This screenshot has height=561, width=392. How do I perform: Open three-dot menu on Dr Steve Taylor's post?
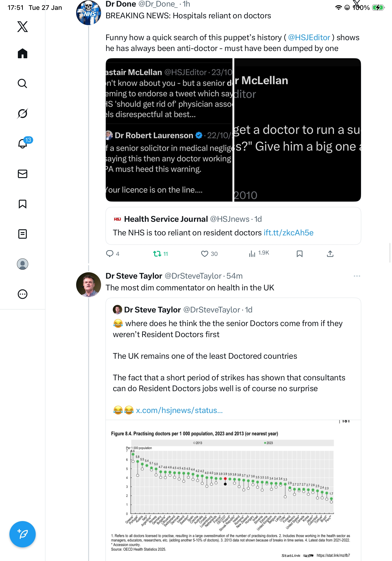357,276
